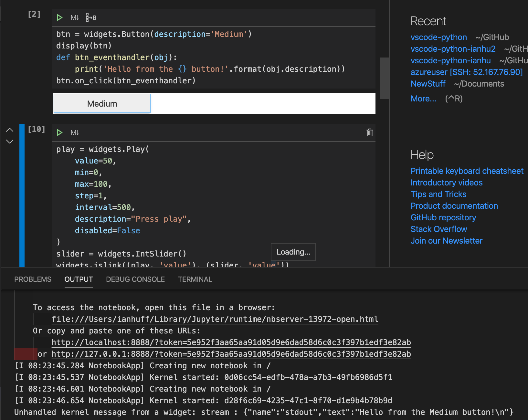Convert cell [10] to markdown
Image resolution: width=528 pixels, height=420 pixels.
75,132
